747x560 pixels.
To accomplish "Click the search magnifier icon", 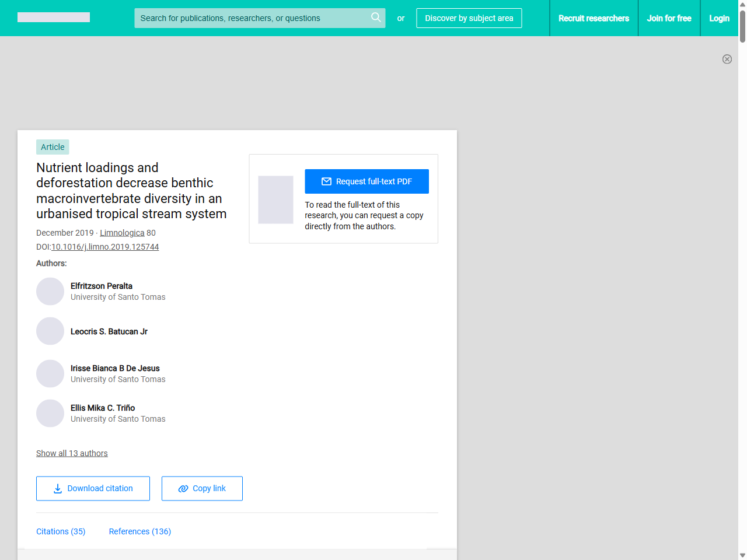I will [376, 17].
